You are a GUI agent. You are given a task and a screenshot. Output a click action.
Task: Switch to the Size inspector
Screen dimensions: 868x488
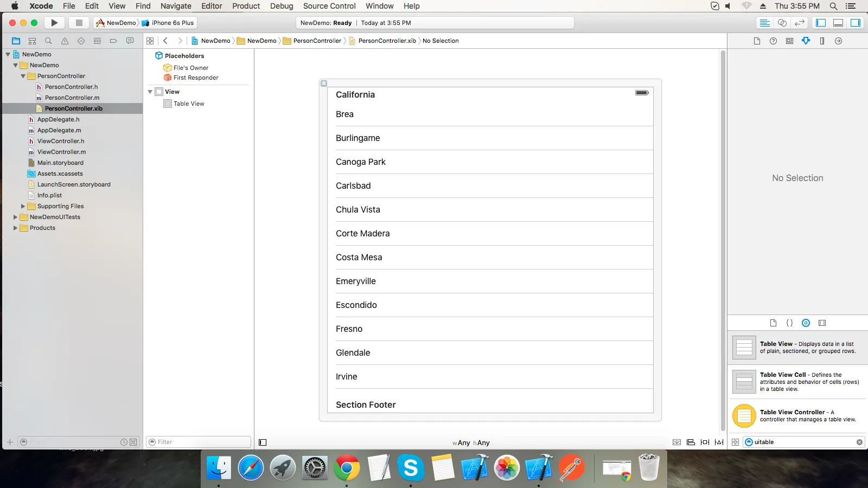point(822,41)
